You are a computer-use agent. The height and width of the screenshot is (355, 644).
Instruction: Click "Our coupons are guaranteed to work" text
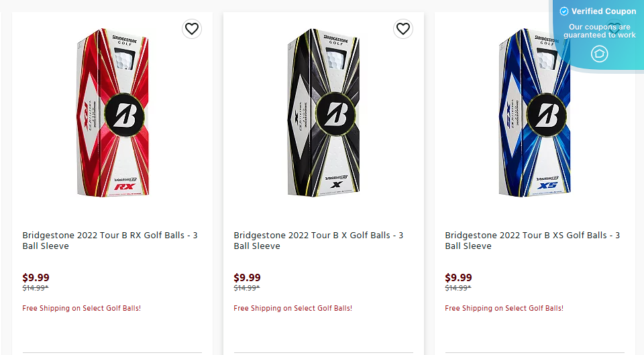(600, 31)
